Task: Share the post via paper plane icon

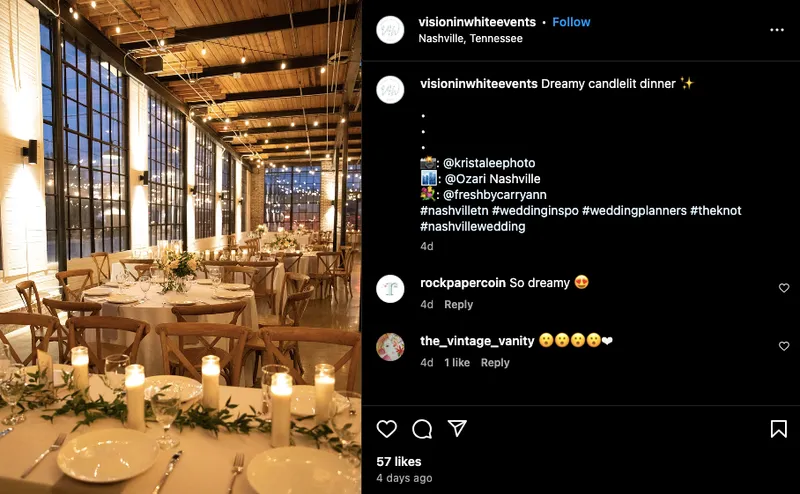Action: click(x=457, y=428)
